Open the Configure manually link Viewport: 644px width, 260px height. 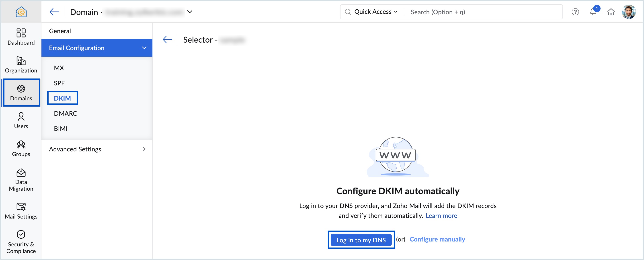(437, 239)
